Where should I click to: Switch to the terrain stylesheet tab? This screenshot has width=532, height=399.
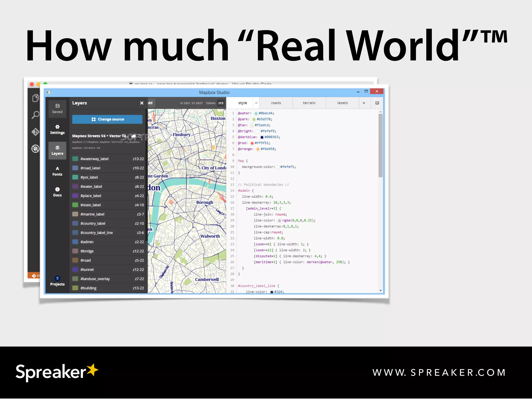[309, 103]
